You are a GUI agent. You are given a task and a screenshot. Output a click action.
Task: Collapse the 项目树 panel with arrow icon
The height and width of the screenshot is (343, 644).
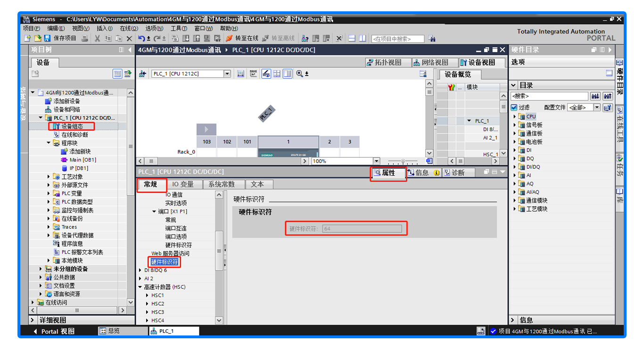pos(131,49)
